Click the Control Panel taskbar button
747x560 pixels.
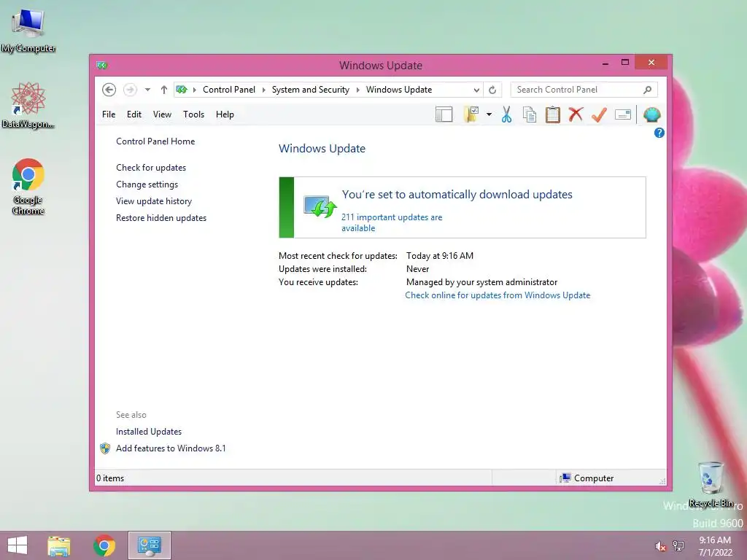coord(149,545)
